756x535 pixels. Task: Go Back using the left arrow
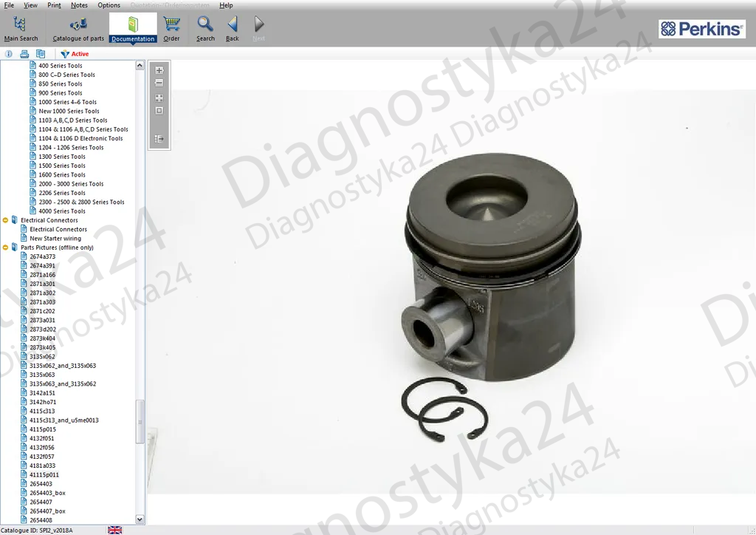tap(232, 29)
